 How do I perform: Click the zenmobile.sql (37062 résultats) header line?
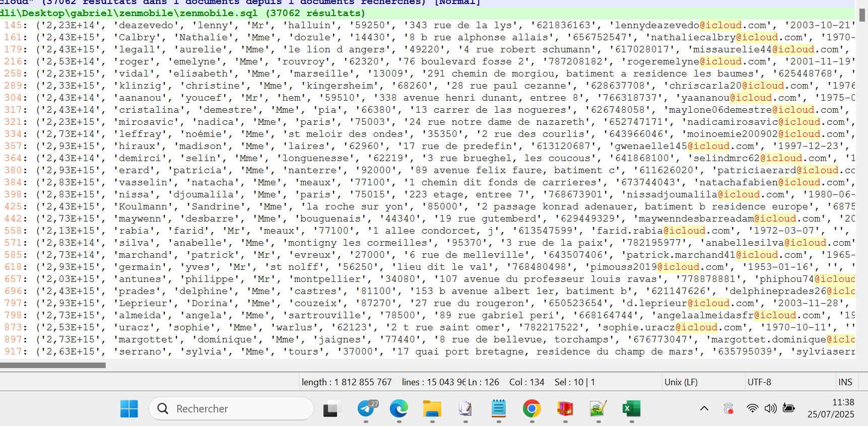(428, 13)
